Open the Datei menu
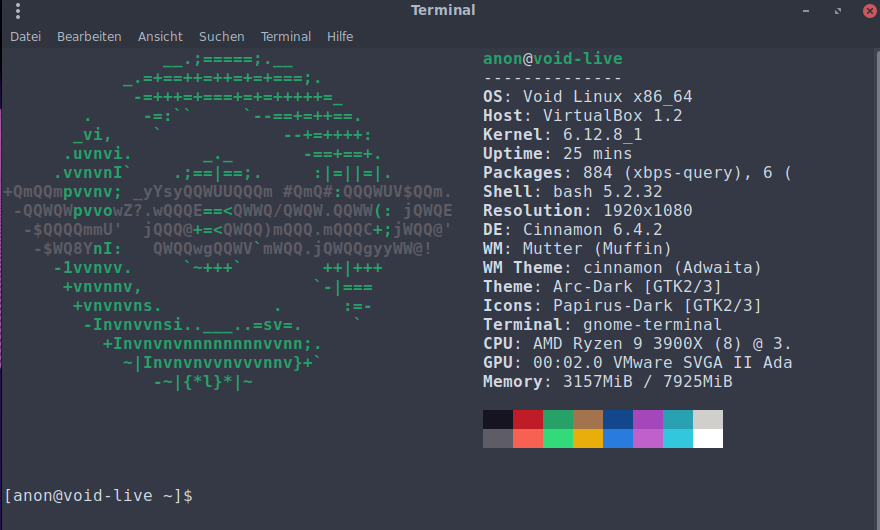The width and height of the screenshot is (880, 530). click(25, 36)
